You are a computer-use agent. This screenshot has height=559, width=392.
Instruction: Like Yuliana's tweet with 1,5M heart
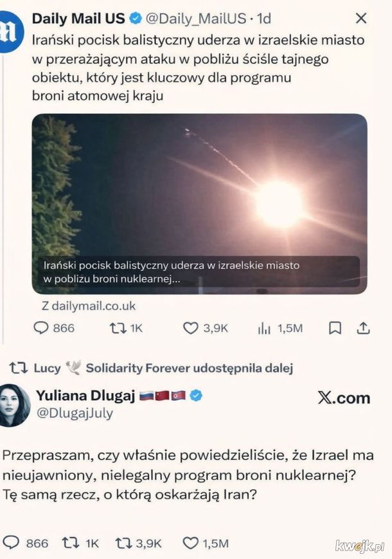pyautogui.click(x=206, y=544)
